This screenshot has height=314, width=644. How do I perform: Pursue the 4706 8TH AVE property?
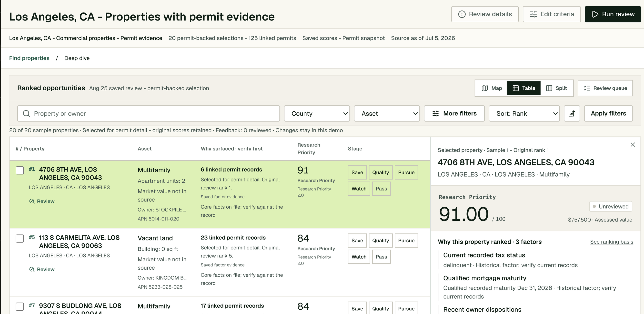pos(406,172)
